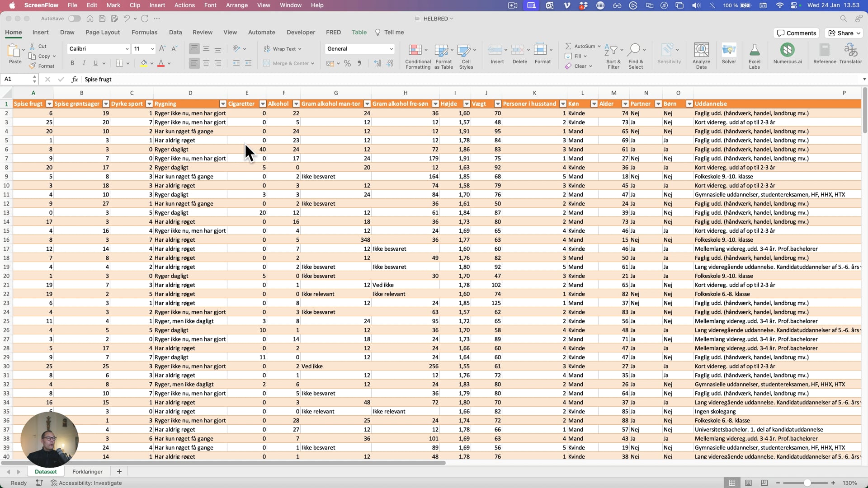Adjust the zoom slider handle
Viewport: 868px width, 488px height.
pos(807,483)
